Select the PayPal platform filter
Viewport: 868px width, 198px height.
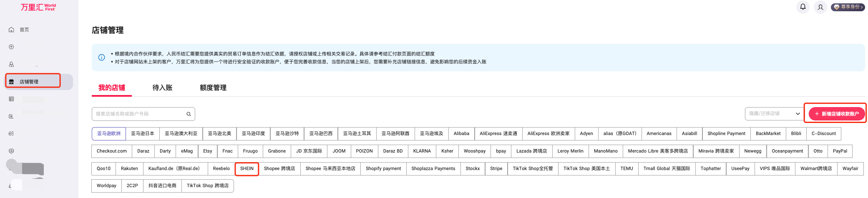[840, 151]
